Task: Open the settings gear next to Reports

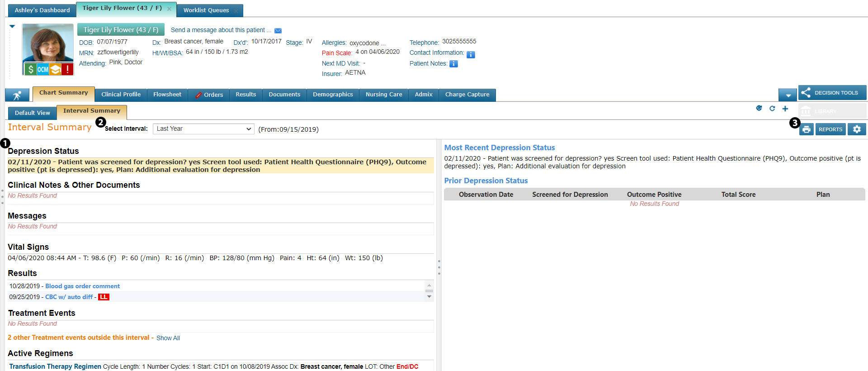Action: (857, 129)
